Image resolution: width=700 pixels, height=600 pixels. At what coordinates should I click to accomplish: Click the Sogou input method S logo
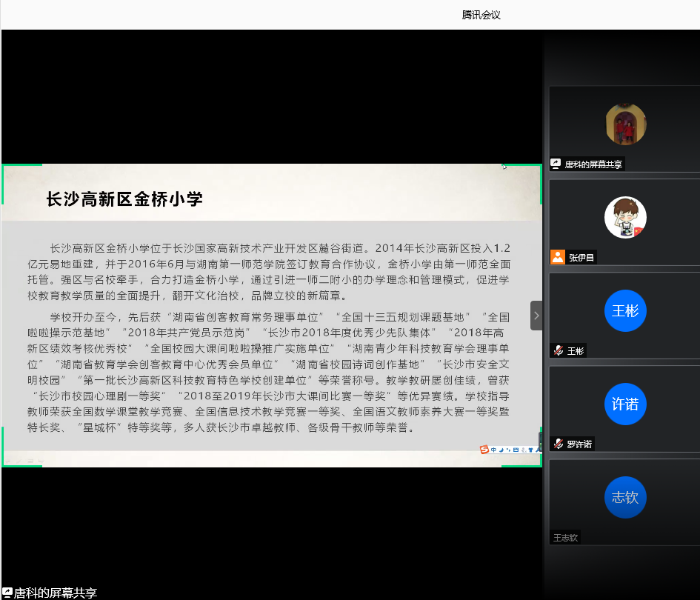click(484, 450)
